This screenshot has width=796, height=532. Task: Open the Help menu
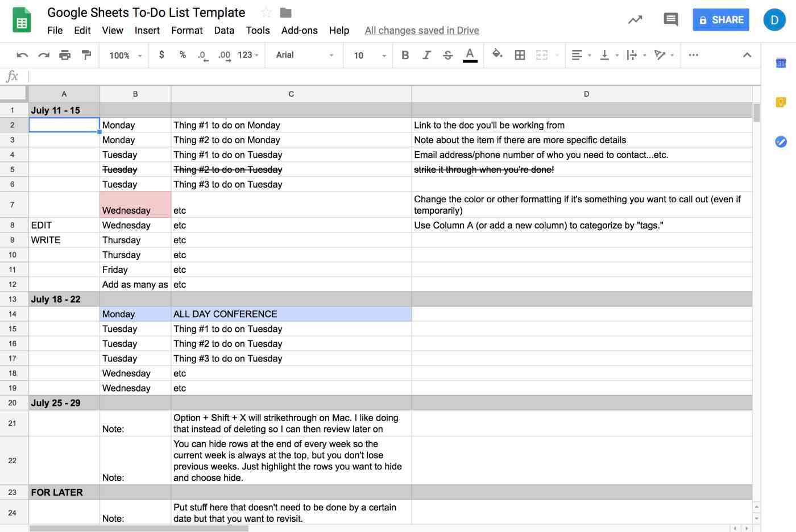click(339, 30)
